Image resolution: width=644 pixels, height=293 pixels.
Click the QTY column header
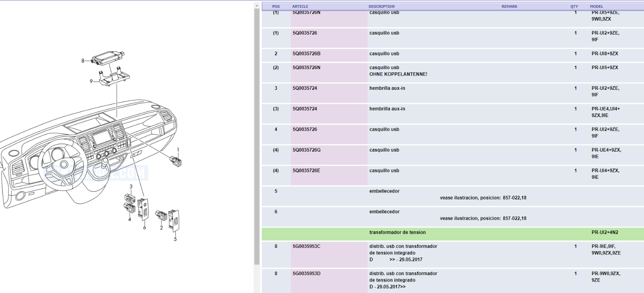[x=574, y=6]
